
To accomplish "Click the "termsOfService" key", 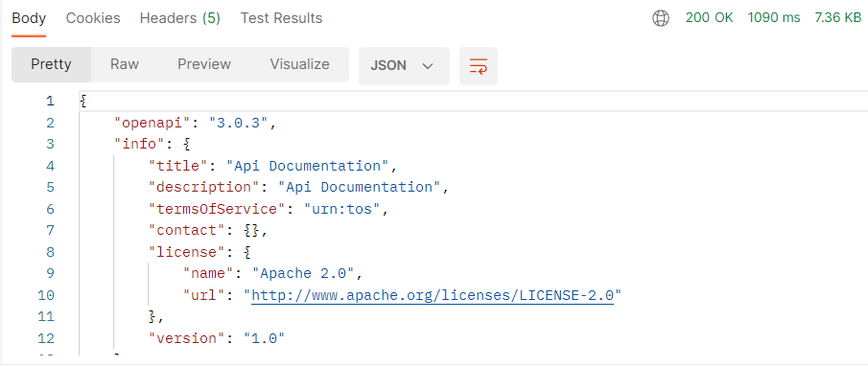I will coord(218,209).
